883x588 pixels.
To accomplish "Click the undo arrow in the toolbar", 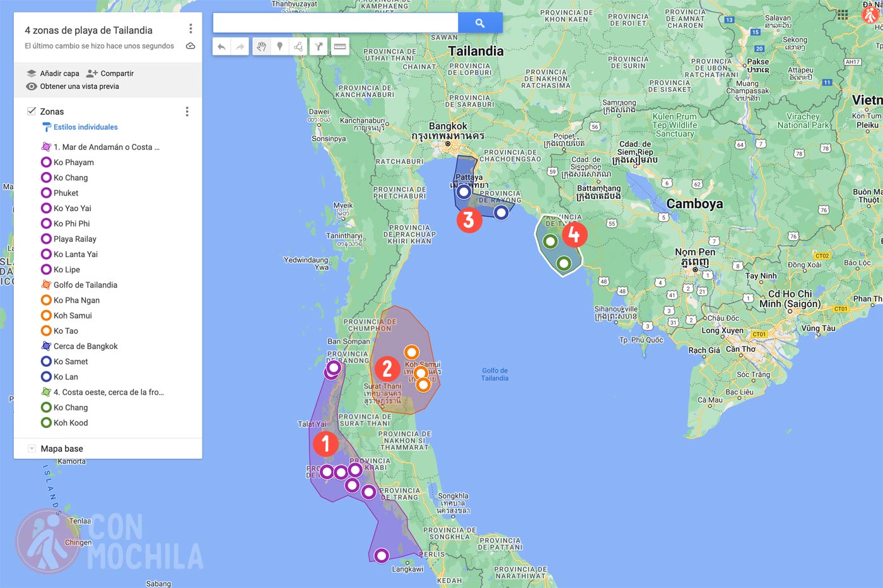I will (221, 47).
